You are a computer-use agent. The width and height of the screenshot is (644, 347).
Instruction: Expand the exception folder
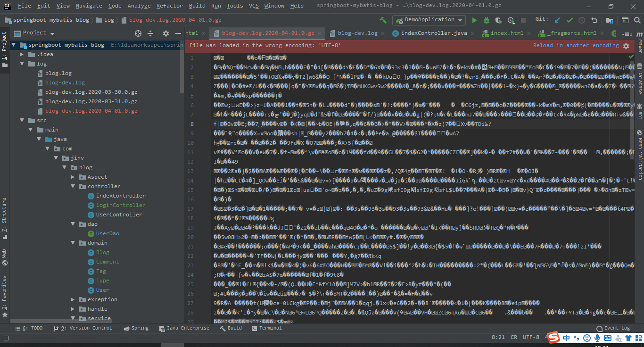pos(73,299)
